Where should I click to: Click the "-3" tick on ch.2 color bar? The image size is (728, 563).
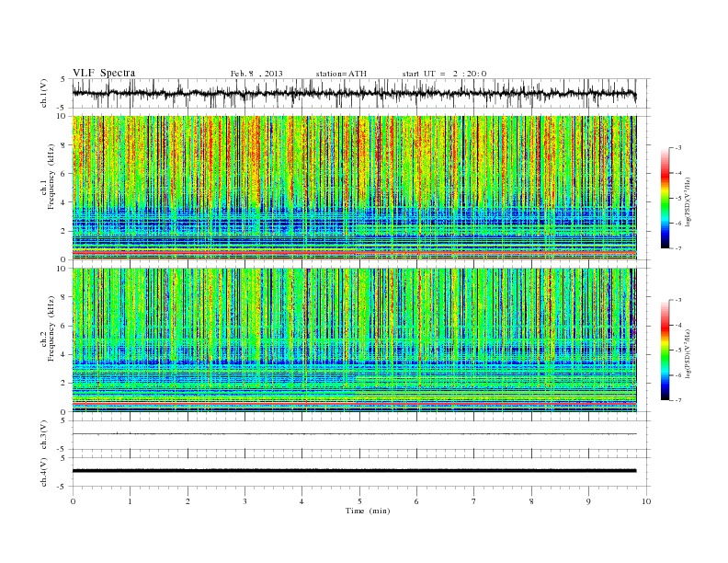(678, 300)
